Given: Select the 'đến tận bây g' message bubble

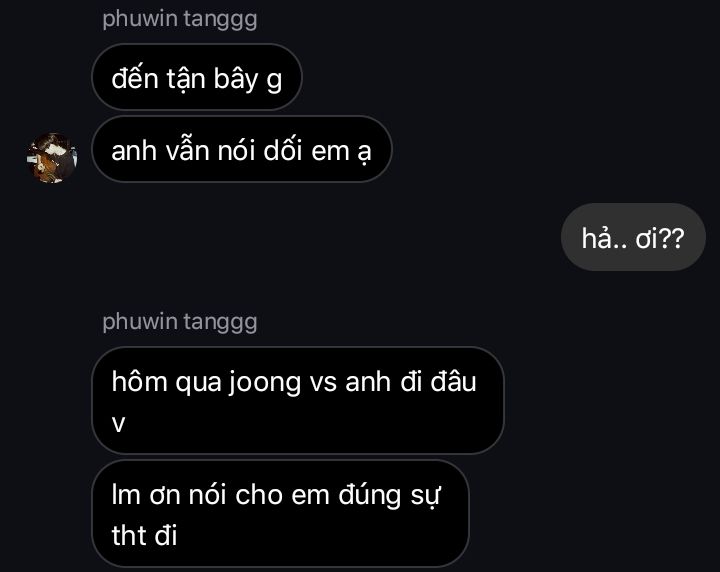Looking at the screenshot, I should 197,77.
